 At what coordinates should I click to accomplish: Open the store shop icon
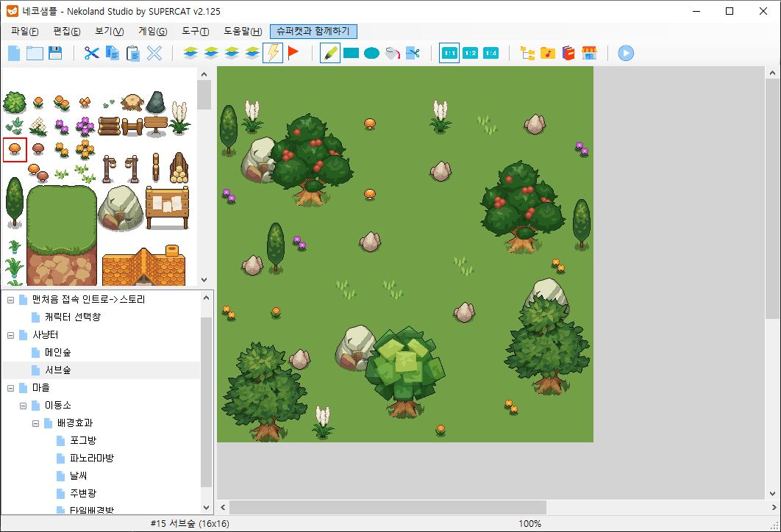589,53
